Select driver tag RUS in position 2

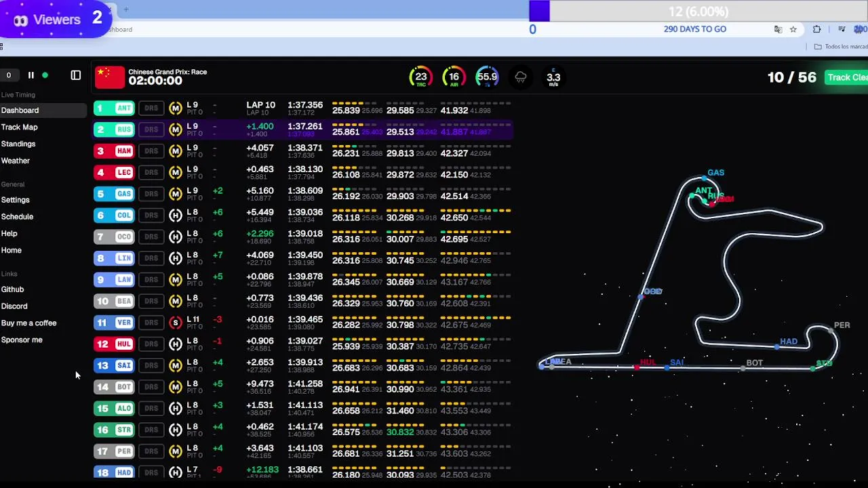coord(114,129)
